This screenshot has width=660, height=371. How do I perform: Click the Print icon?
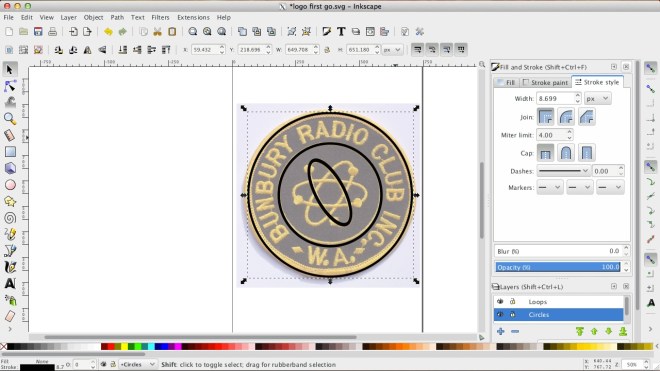click(52, 32)
